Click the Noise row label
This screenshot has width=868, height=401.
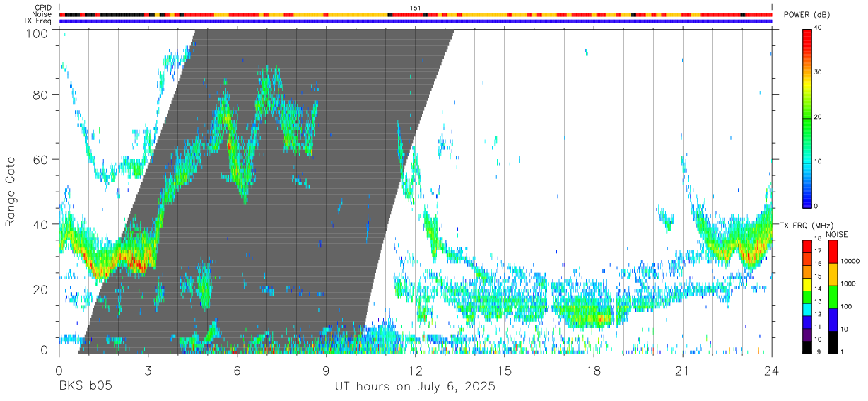(x=42, y=14)
